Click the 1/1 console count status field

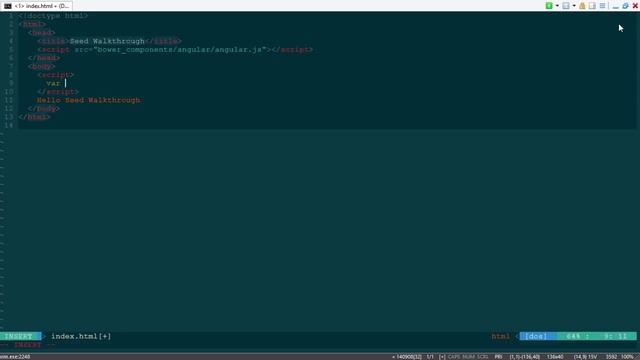(x=430, y=357)
